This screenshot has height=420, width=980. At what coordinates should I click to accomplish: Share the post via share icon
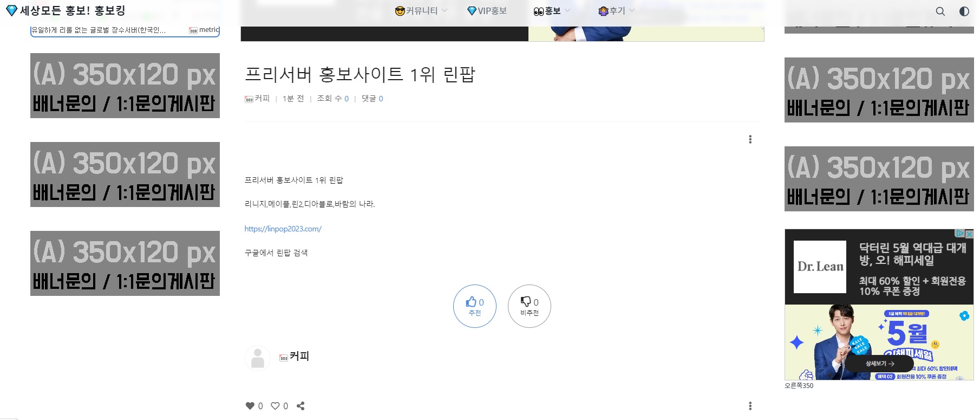click(301, 406)
